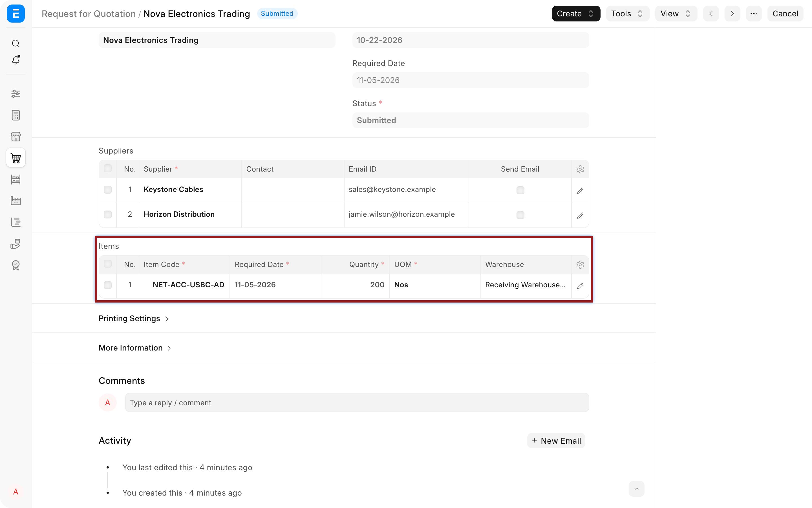Open the selling storefront sidebar icon
Image resolution: width=812 pixels, height=508 pixels.
16,136
